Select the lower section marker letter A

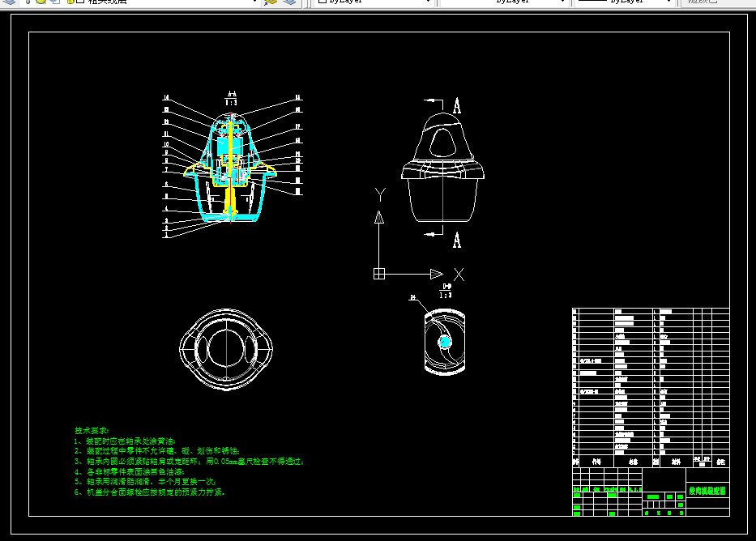tap(457, 240)
